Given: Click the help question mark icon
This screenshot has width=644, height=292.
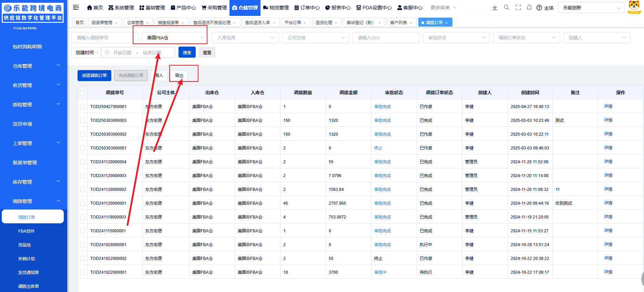Looking at the screenshot, I should coord(539,8).
